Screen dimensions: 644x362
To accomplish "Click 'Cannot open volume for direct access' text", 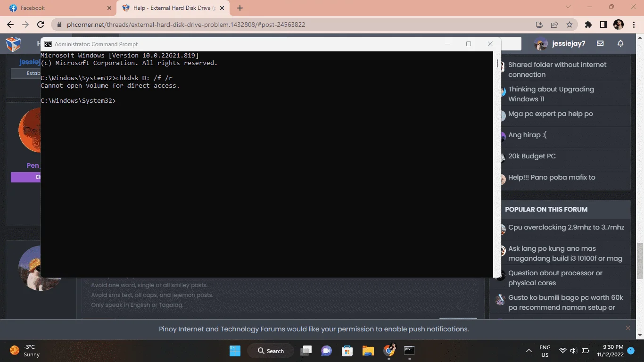I will [x=110, y=85].
